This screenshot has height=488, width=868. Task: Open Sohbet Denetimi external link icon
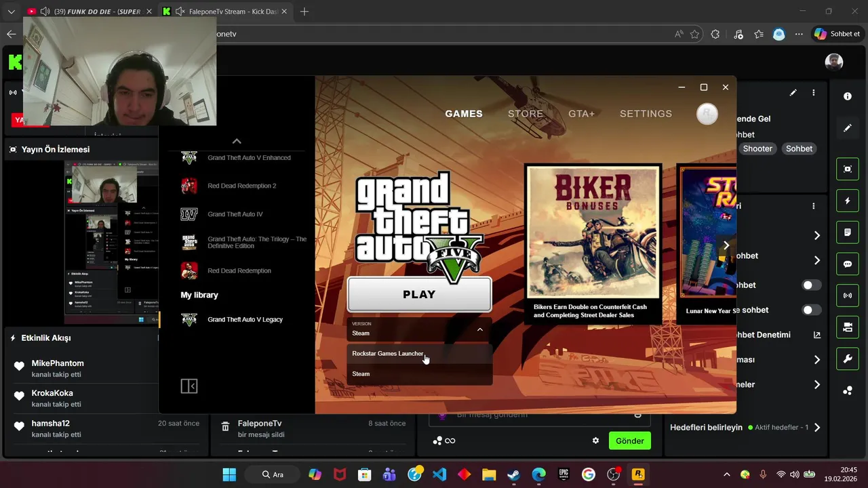[816, 335]
